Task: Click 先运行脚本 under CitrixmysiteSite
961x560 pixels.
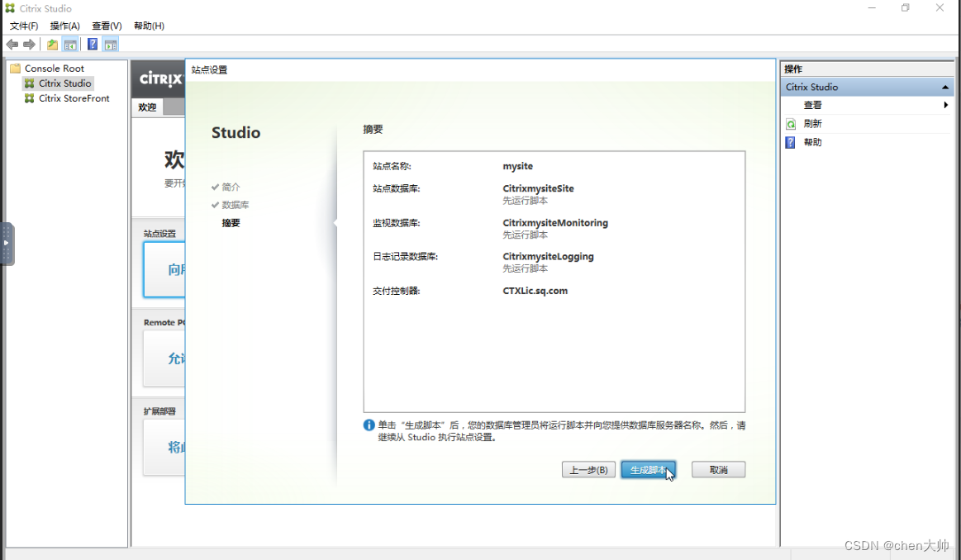Action: (526, 201)
